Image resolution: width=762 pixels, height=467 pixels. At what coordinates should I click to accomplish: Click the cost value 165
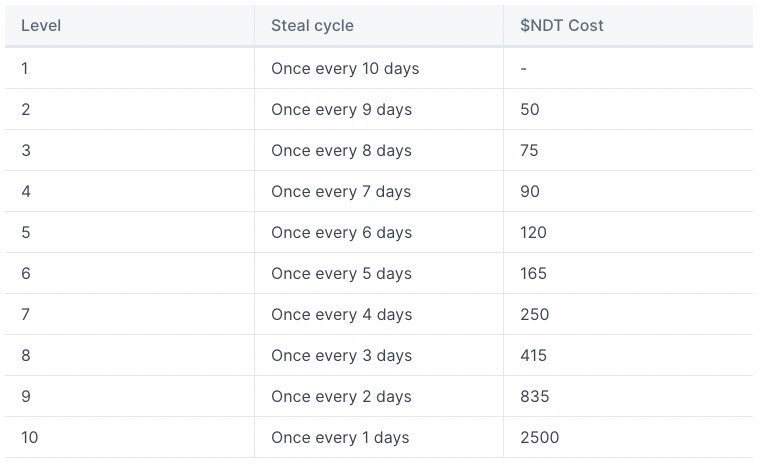click(533, 273)
